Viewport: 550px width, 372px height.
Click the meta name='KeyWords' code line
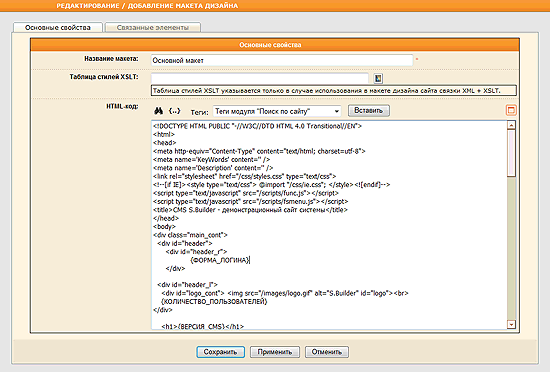coord(212,160)
